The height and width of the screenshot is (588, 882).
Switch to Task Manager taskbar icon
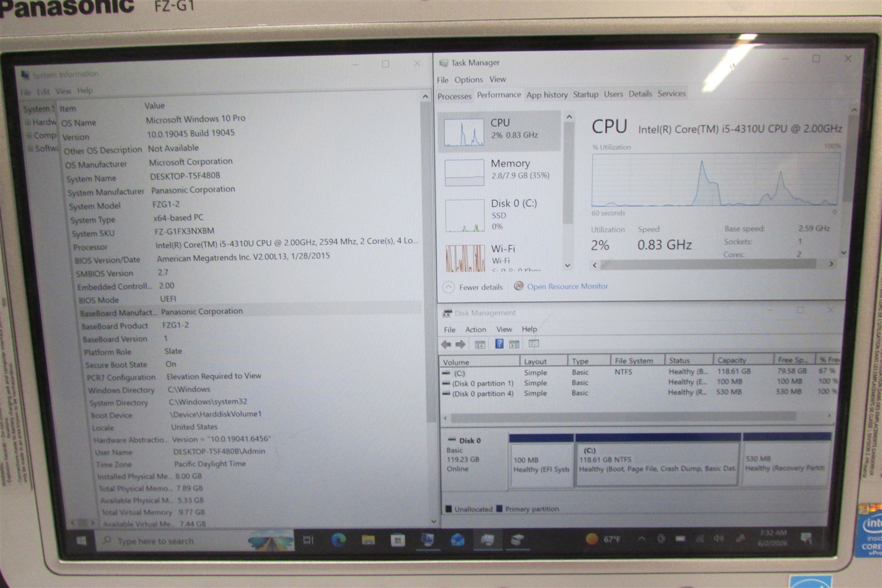[x=487, y=540]
